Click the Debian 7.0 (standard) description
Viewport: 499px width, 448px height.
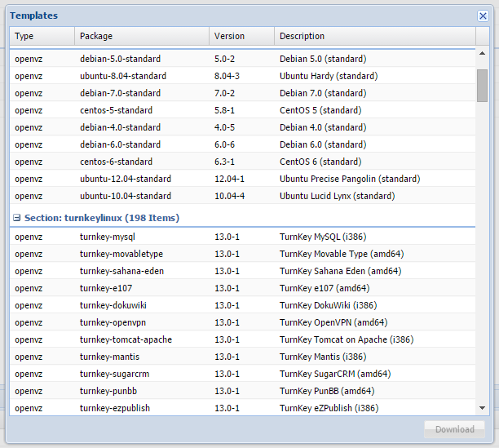(x=323, y=93)
